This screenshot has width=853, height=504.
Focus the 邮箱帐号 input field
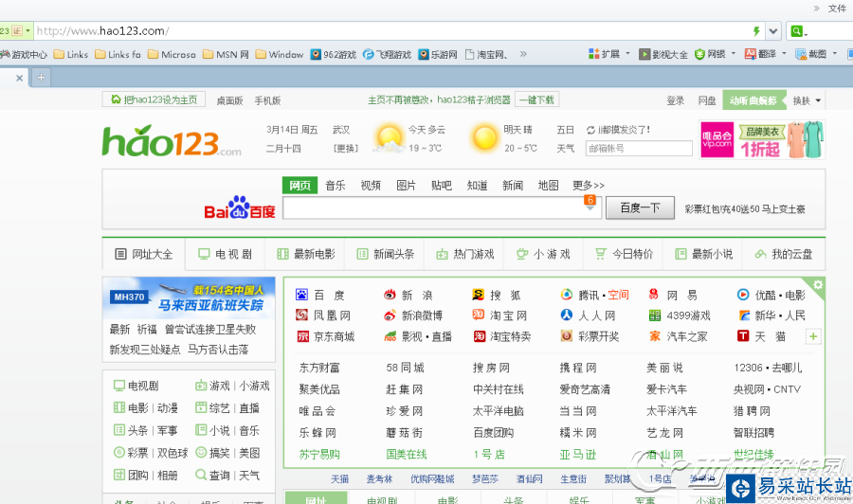click(639, 149)
